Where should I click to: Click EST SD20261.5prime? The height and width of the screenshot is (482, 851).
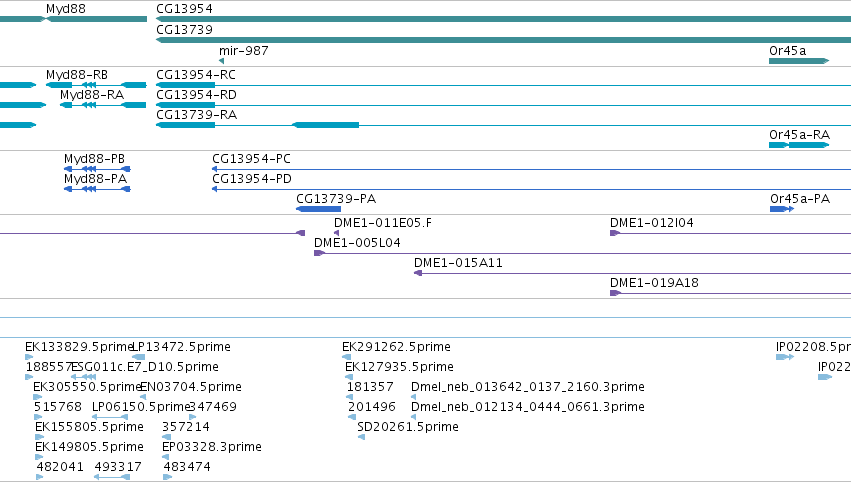(x=408, y=427)
